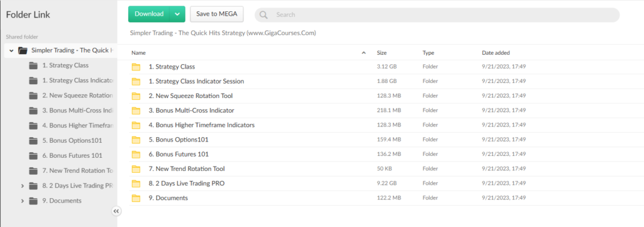The height and width of the screenshot is (227, 644).
Task: Click sidebar folder icon for 1. Strategy Class Indicator
Action: 34,80
